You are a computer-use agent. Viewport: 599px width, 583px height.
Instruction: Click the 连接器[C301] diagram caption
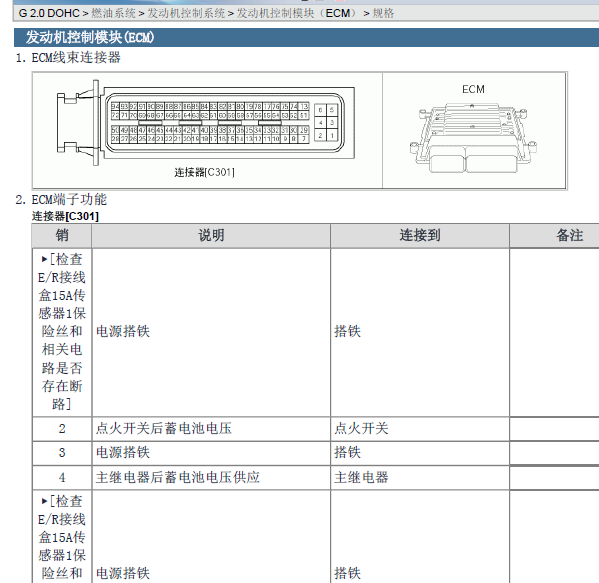click(204, 172)
